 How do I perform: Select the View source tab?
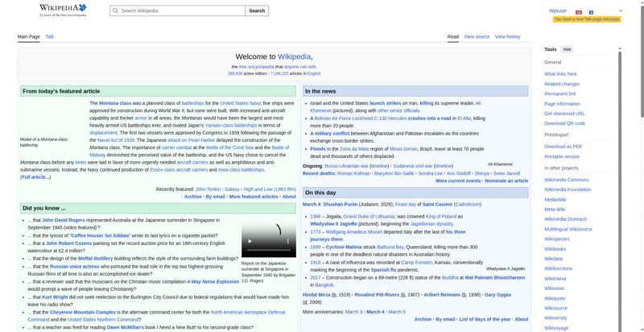point(477,36)
